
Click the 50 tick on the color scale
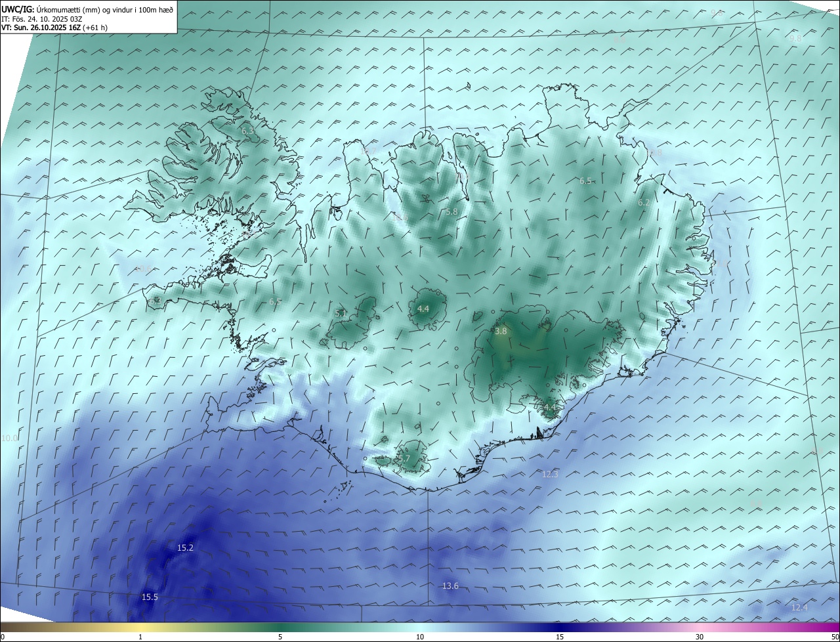[835, 637]
